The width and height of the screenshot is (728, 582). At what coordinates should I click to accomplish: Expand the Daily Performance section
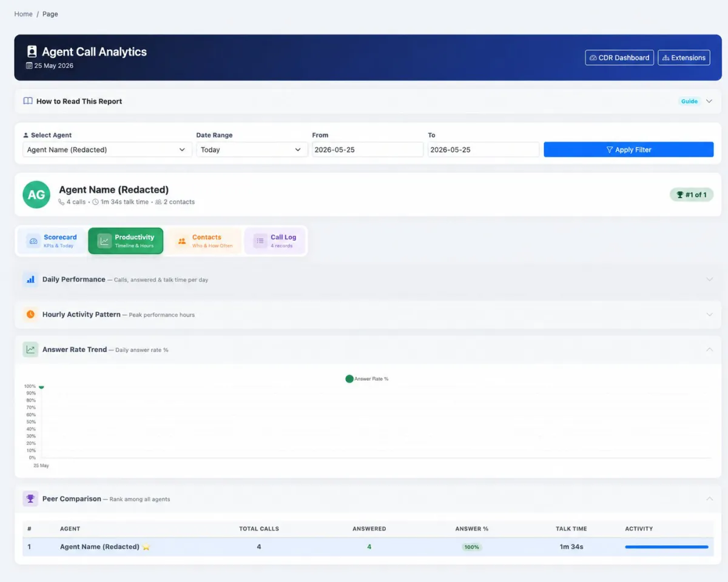tap(710, 279)
